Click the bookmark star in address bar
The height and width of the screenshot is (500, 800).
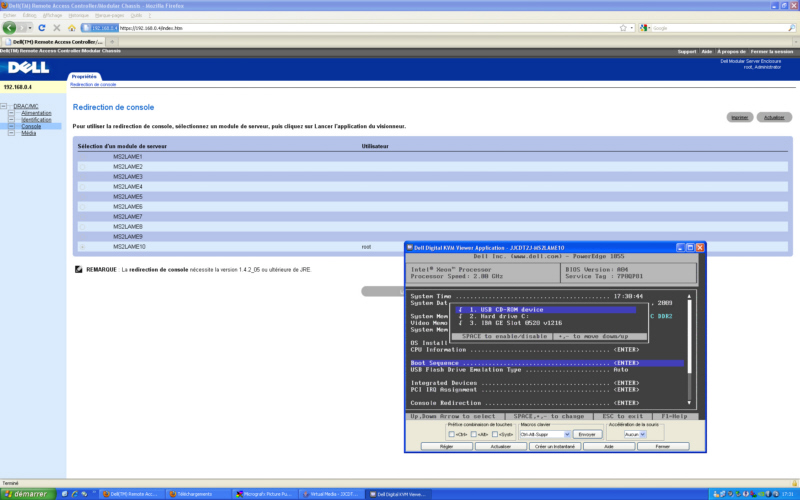pos(623,28)
